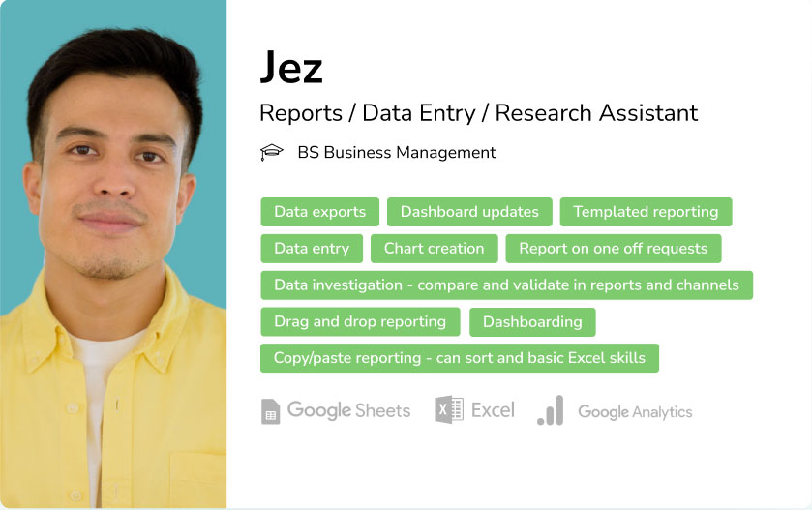Select the Copy/paste reporting tag
The image size is (812, 510).
point(460,358)
